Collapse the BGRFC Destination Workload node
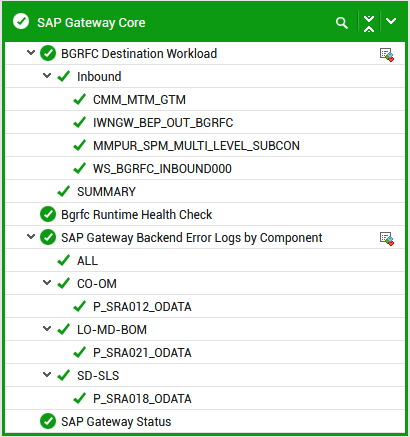Viewport: 410px width, 437px height. point(31,53)
